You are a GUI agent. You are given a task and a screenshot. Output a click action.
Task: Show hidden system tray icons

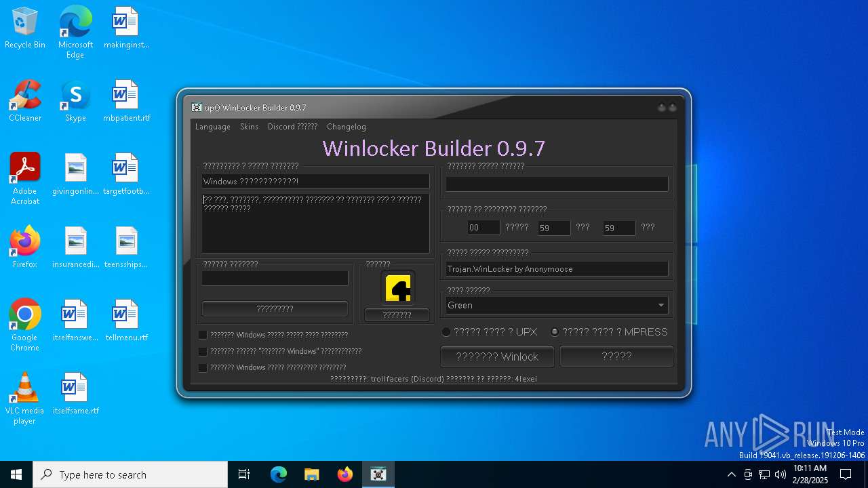pos(731,474)
